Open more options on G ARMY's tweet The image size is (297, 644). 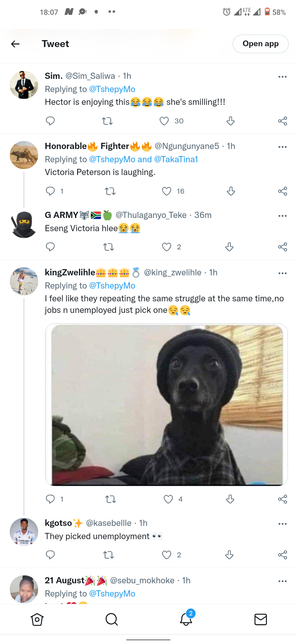[x=283, y=215]
